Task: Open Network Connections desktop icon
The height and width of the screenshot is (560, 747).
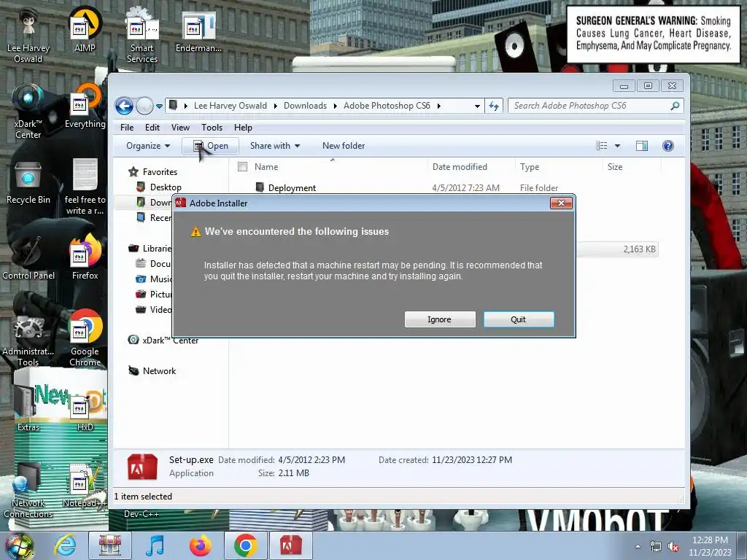Action: click(x=28, y=491)
